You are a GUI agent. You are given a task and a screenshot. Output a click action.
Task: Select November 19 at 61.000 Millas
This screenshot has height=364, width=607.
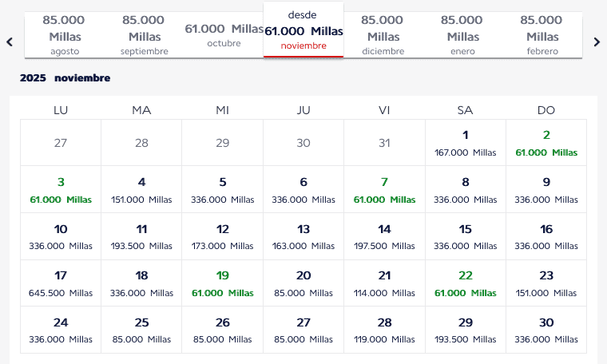coord(223,283)
